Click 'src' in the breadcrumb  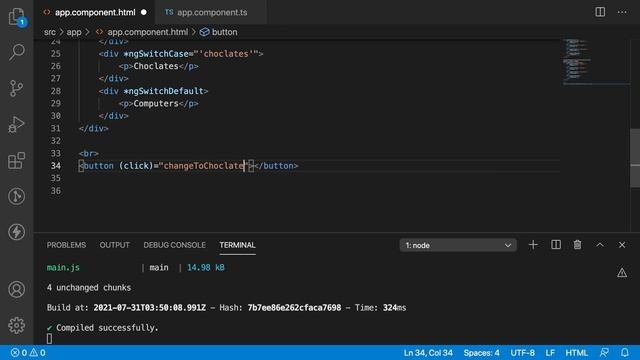pyautogui.click(x=50, y=32)
